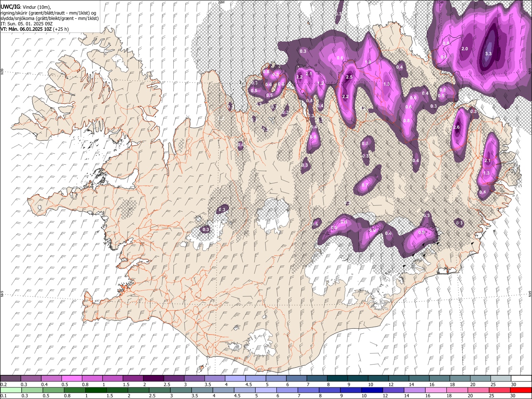Select top legend teal swatch between 9 and 10
The image size is (532, 399).
coord(357,378)
